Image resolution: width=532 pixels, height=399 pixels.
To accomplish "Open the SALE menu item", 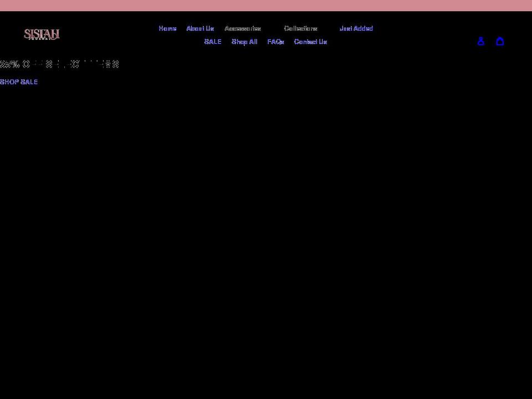I will coord(213,42).
